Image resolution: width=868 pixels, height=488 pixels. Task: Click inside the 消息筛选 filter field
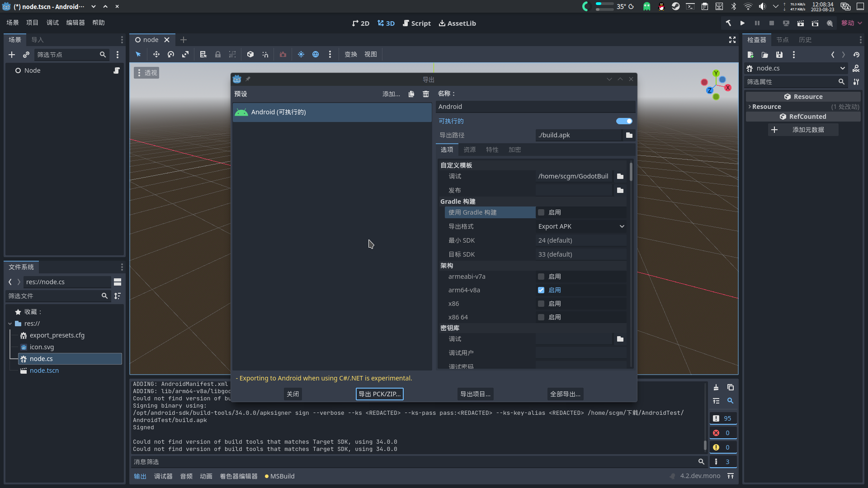click(x=407, y=461)
